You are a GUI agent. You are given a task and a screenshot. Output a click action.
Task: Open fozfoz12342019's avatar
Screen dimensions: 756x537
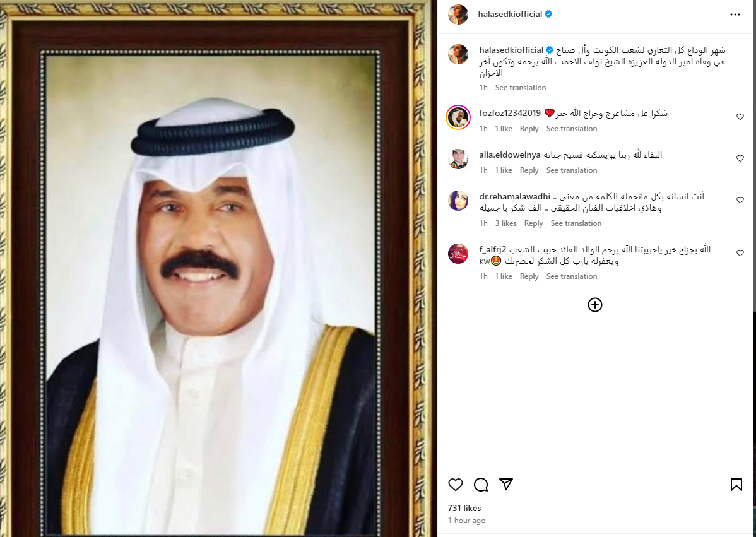click(x=458, y=117)
